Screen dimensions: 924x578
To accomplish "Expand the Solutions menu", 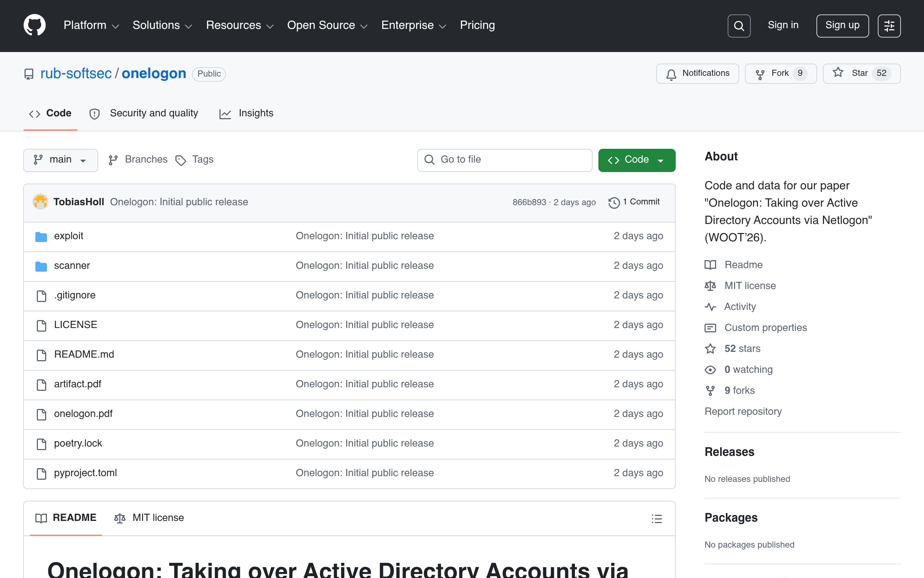I will point(162,25).
